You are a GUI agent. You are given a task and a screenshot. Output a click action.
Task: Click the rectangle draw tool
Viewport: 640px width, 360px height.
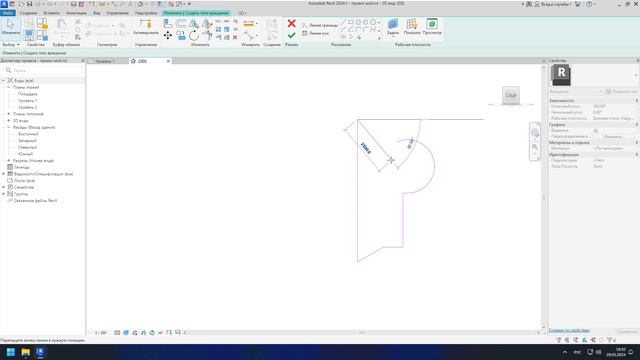(x=351, y=22)
